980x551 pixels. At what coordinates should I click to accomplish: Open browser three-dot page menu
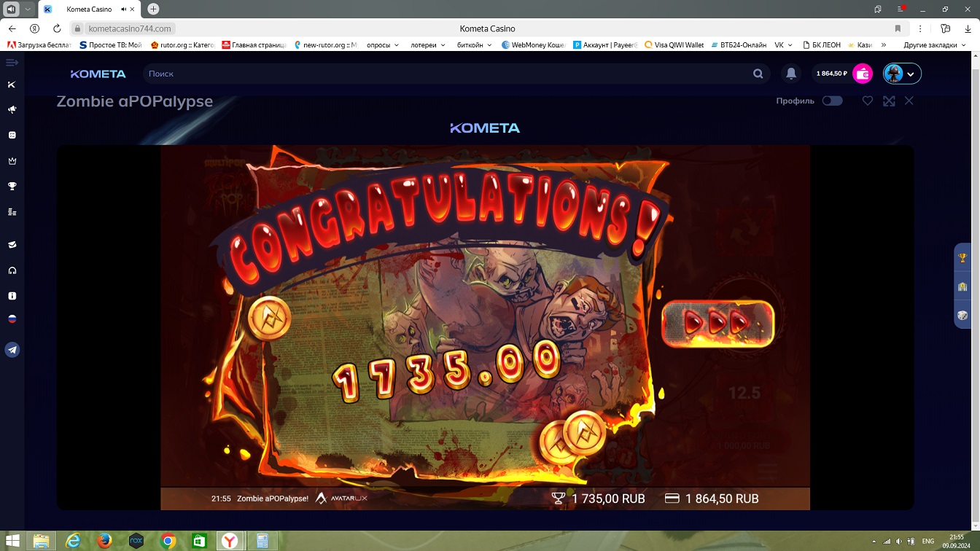(x=921, y=28)
